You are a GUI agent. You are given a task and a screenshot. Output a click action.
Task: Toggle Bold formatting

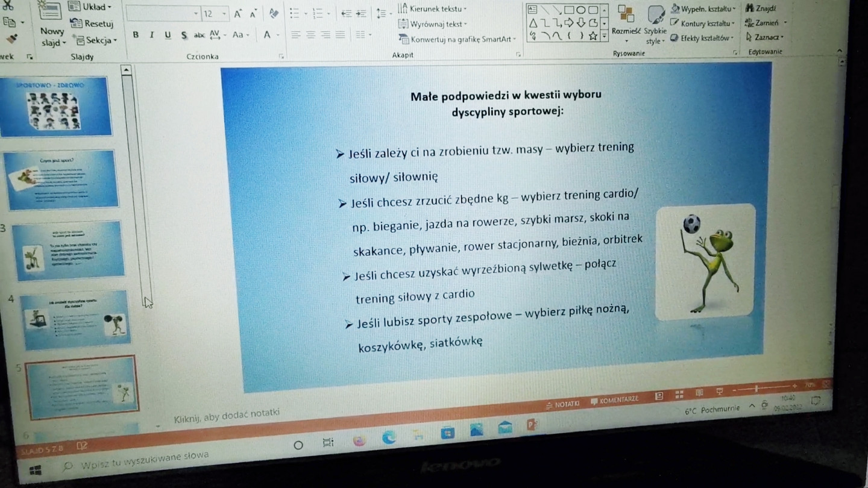point(136,35)
